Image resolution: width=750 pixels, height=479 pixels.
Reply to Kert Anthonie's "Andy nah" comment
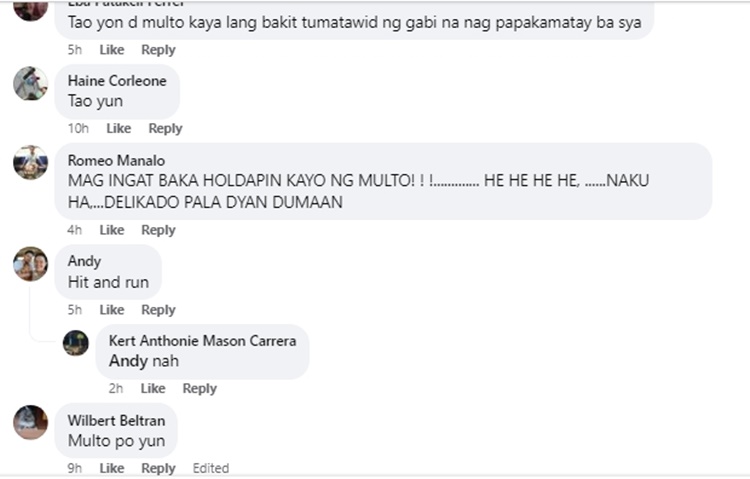click(x=199, y=388)
